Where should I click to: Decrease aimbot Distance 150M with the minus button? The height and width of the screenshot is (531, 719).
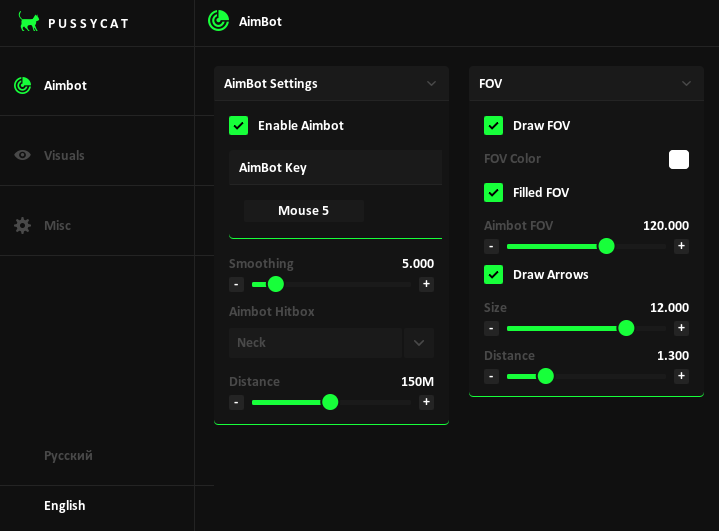[236, 402]
